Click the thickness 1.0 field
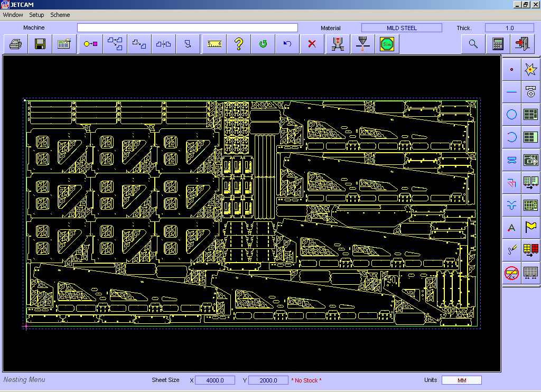This screenshot has height=392, width=541. (509, 28)
